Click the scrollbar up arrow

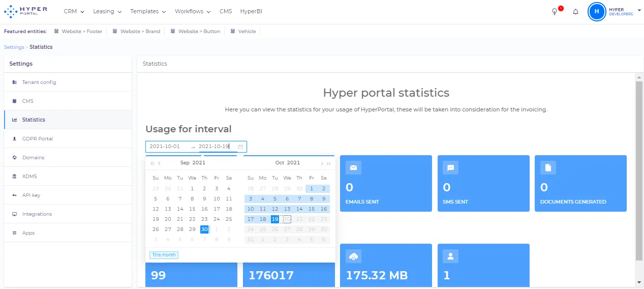[x=639, y=77]
